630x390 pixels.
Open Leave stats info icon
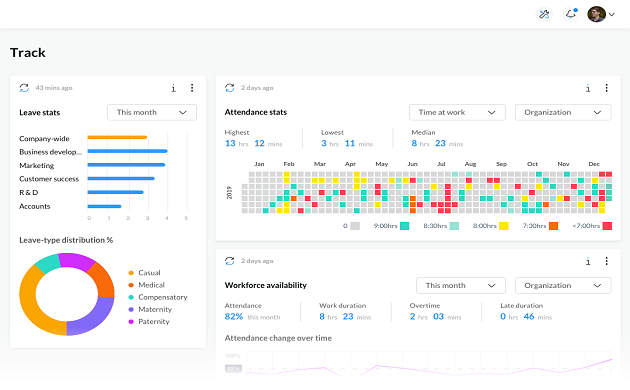click(x=174, y=88)
